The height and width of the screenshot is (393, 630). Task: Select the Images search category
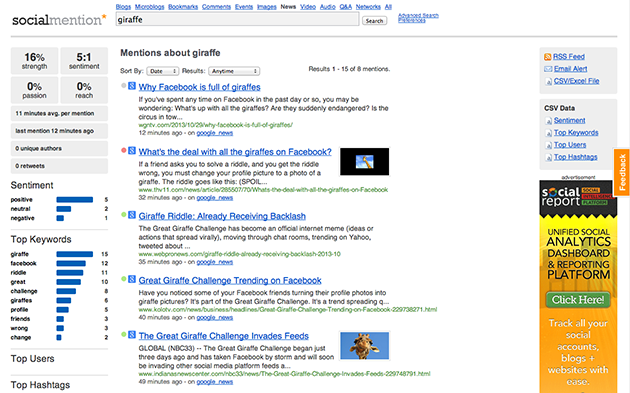(x=267, y=7)
